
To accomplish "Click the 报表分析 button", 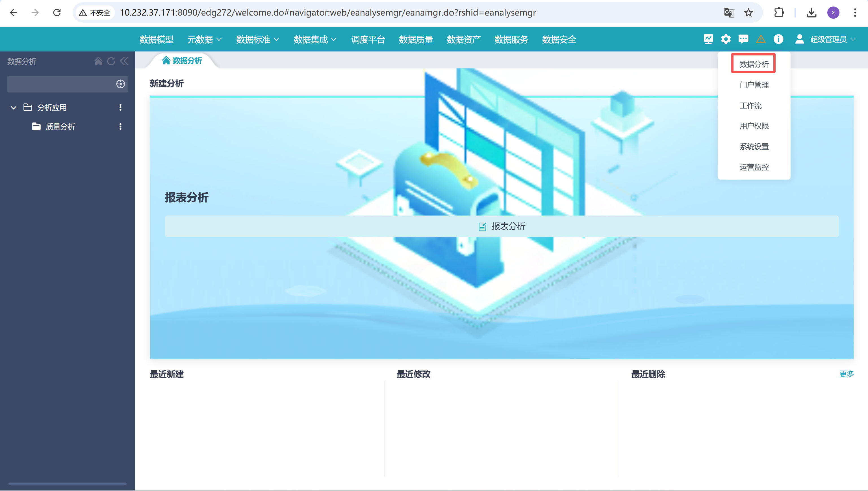I will (502, 226).
